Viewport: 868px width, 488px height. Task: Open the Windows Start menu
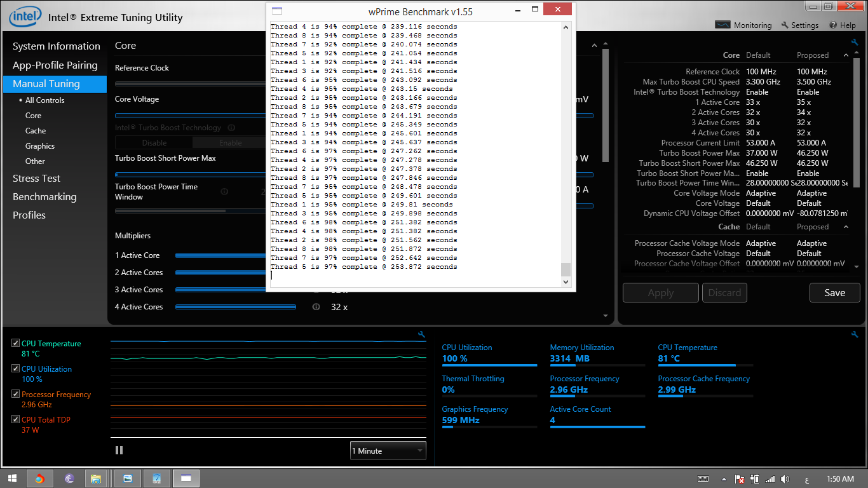click(11, 478)
